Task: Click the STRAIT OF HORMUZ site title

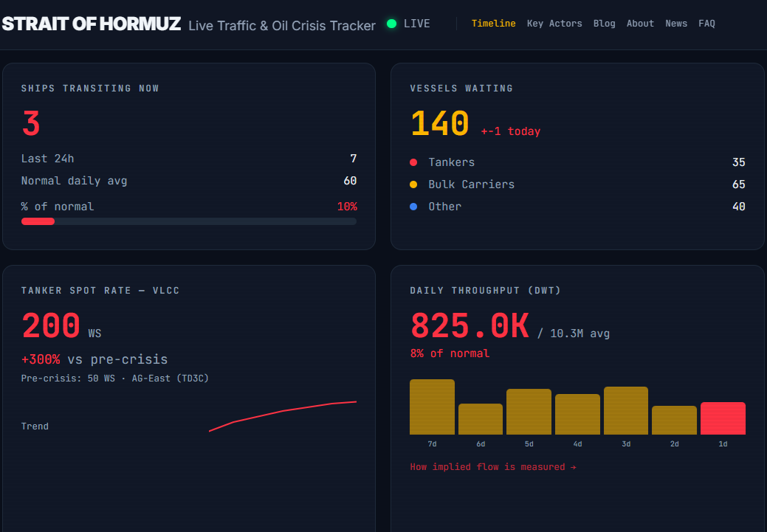Action: click(x=92, y=24)
